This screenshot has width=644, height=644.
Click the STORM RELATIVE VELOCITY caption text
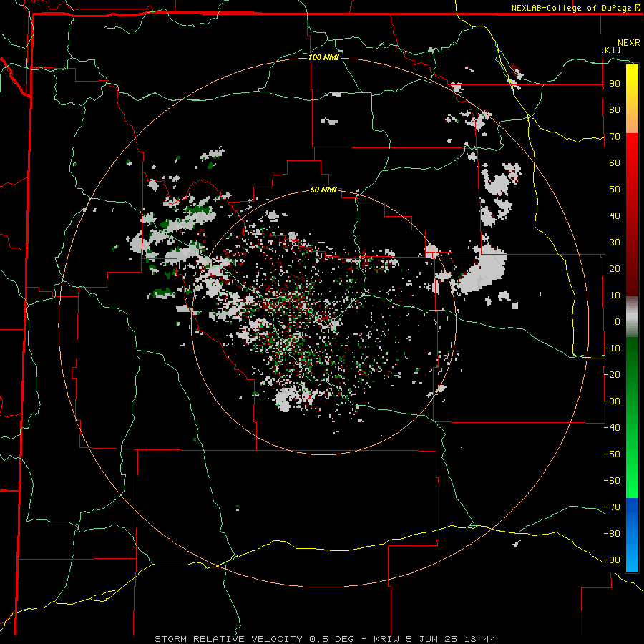(x=228, y=639)
